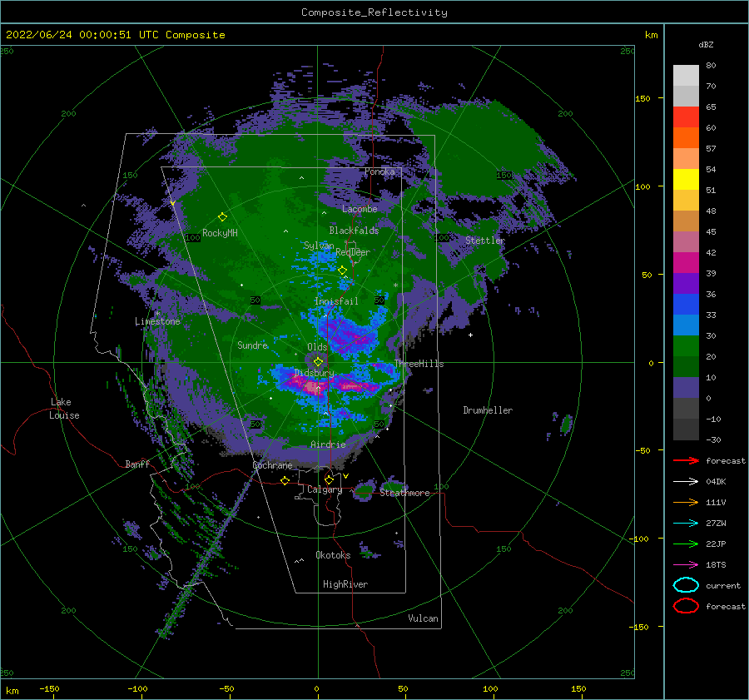Click the Calgary city label
Viewport: 749px width, 700px height.
(x=325, y=489)
